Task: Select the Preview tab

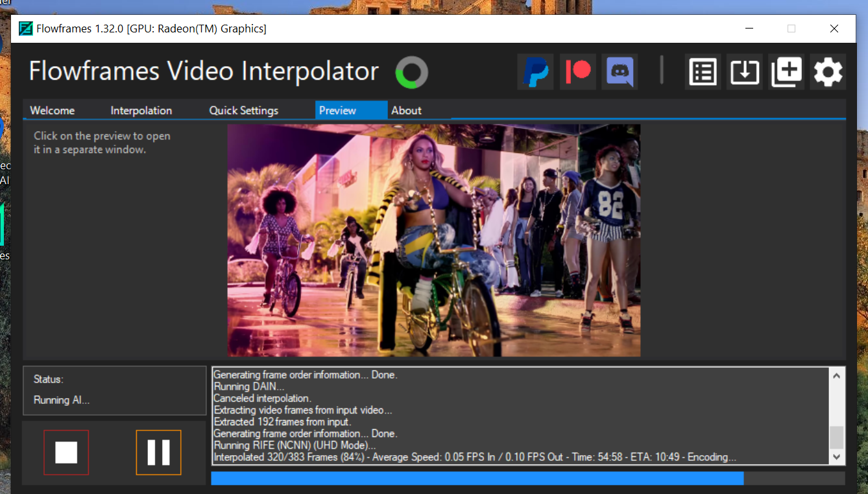Action: point(351,110)
